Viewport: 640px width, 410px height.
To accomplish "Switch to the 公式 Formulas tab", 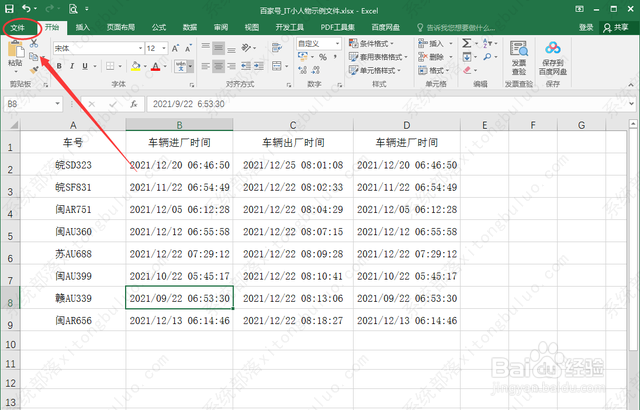I will click(159, 27).
